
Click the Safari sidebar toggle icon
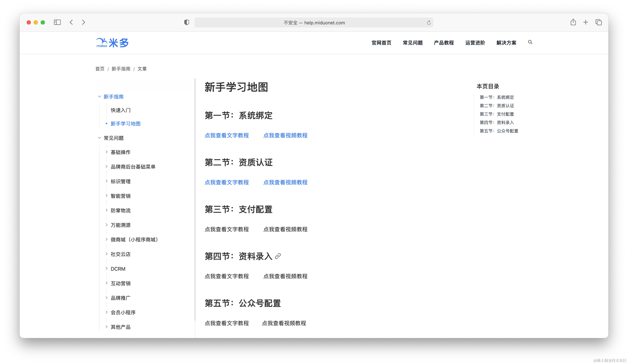(57, 22)
